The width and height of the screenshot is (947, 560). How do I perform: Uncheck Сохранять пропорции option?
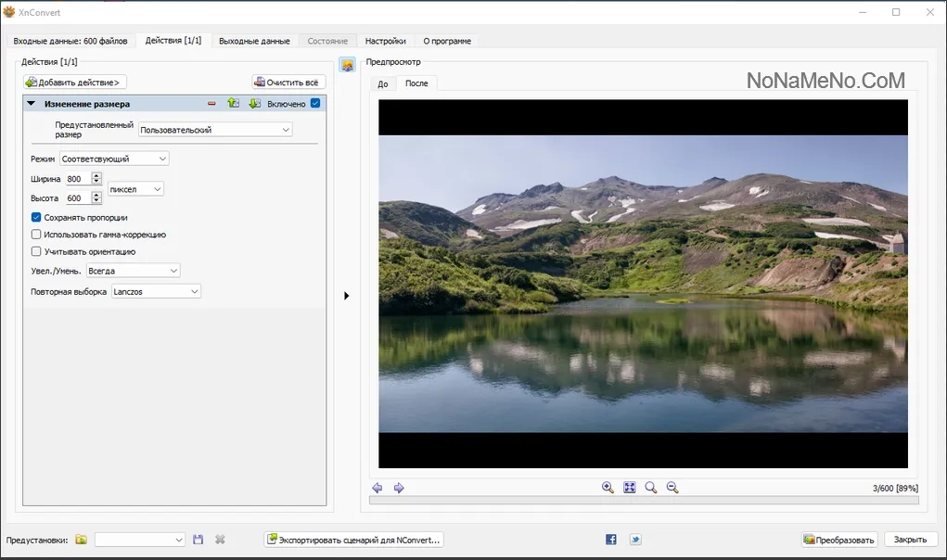tap(36, 217)
